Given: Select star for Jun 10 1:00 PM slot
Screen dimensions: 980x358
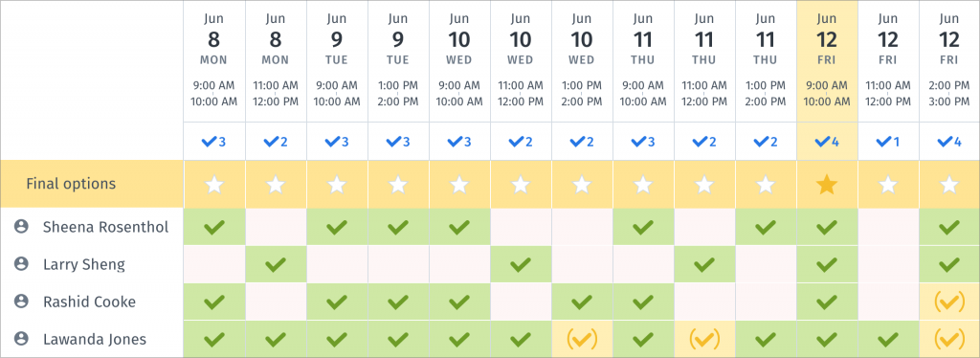Looking at the screenshot, I should tap(582, 185).
